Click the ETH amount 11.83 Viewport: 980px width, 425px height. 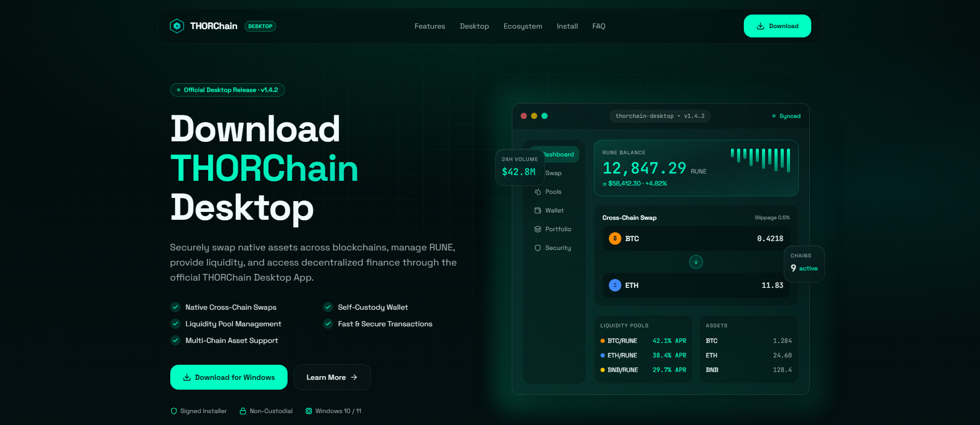[772, 285]
